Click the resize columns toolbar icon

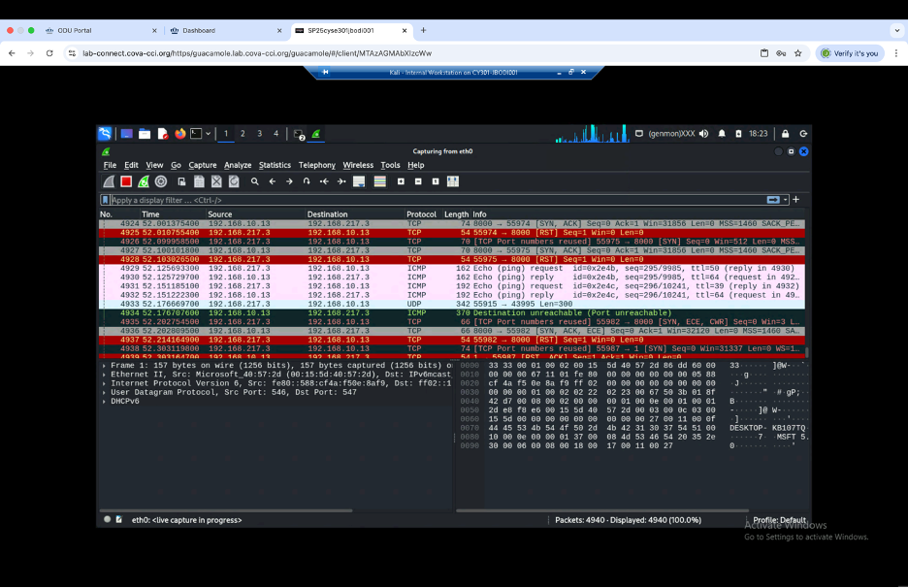click(x=453, y=181)
